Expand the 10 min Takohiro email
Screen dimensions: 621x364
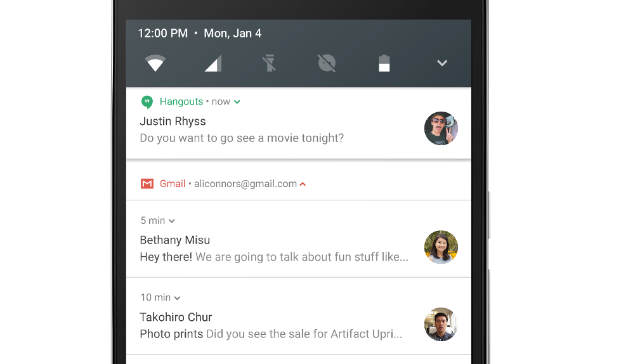[177, 298]
